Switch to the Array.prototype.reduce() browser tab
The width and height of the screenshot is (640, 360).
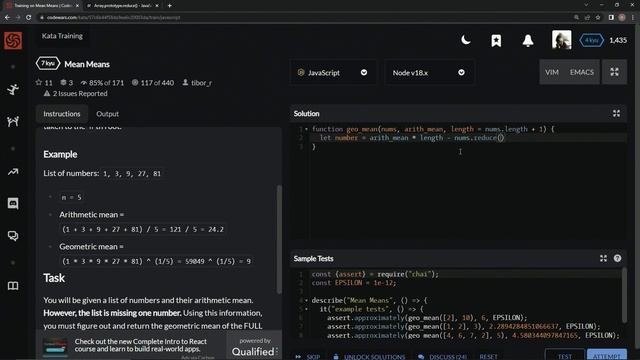click(x=122, y=6)
